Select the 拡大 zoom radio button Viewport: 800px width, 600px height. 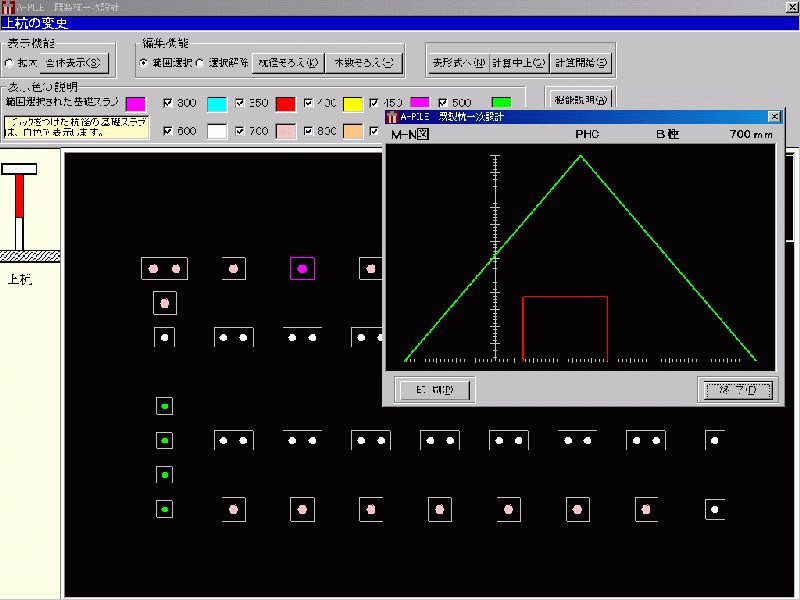click(x=10, y=63)
